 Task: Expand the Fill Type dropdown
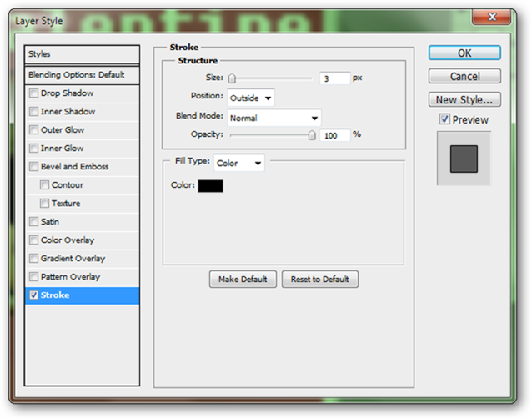[239, 163]
